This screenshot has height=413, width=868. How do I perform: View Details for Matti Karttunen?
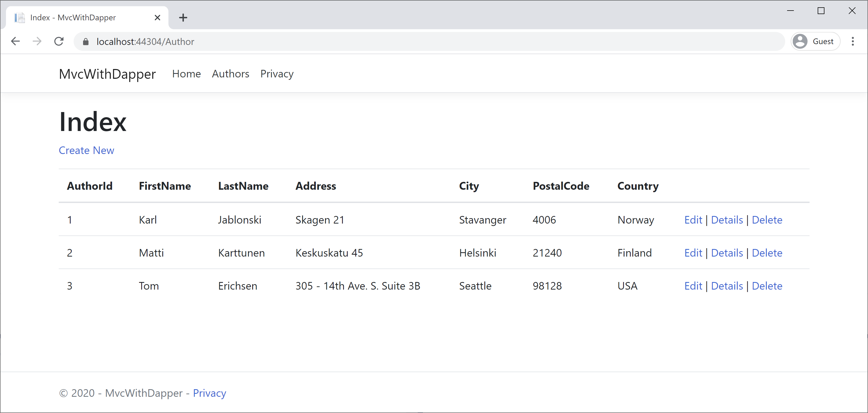pyautogui.click(x=727, y=253)
